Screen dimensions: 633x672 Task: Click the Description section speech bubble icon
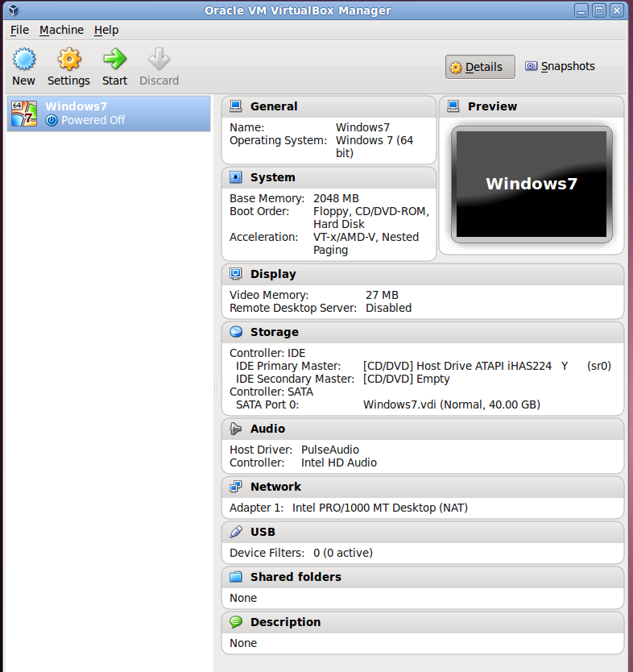click(x=236, y=622)
